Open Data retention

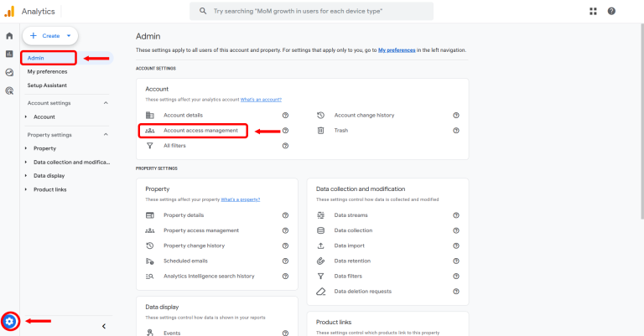pyautogui.click(x=352, y=261)
